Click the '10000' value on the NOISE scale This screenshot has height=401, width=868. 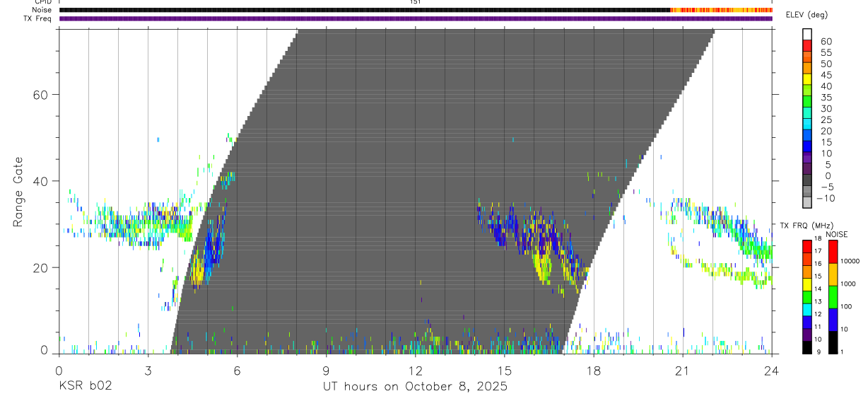850,261
